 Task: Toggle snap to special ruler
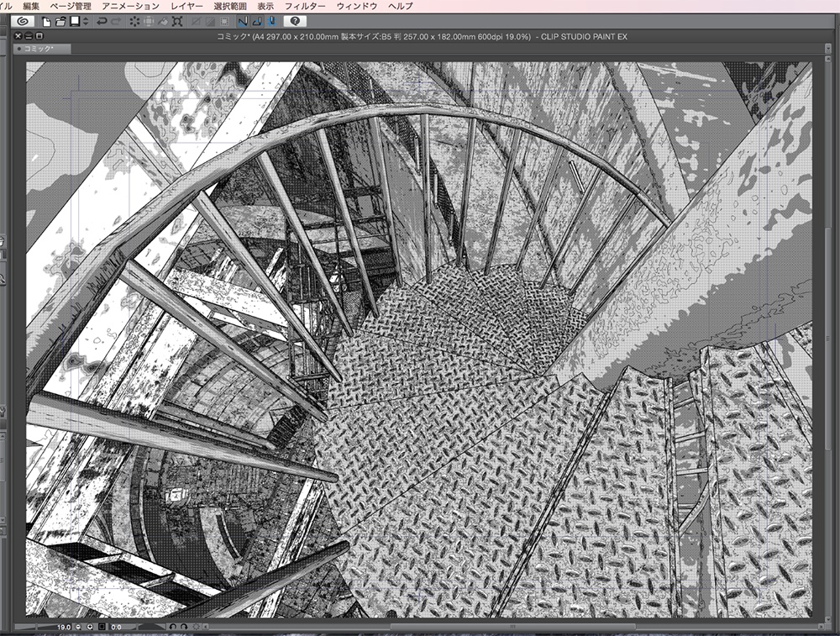[x=257, y=22]
